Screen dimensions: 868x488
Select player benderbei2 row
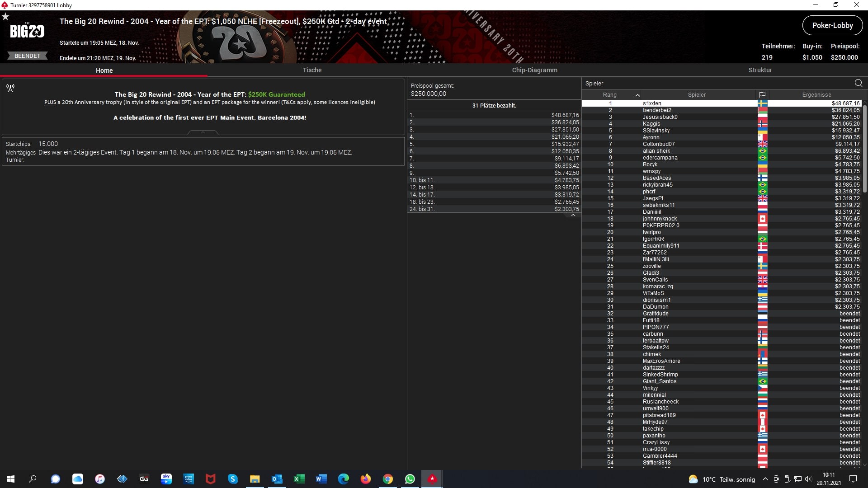pos(722,110)
